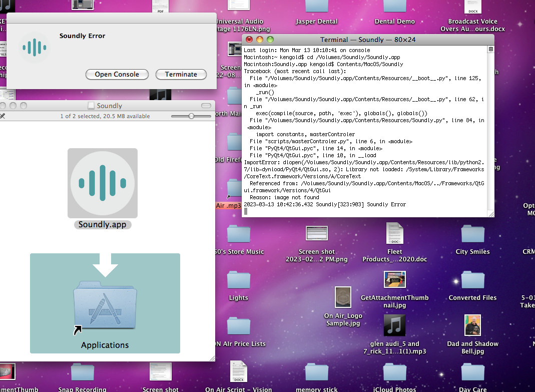Open the Lights folder
The width and height of the screenshot is (535, 392).
pos(239,280)
